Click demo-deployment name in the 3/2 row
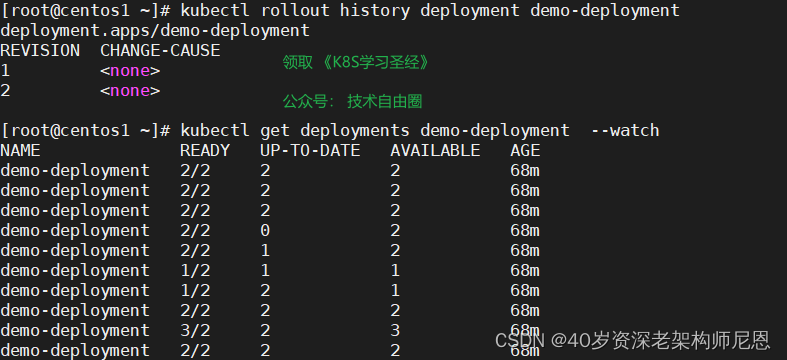 tap(75, 331)
